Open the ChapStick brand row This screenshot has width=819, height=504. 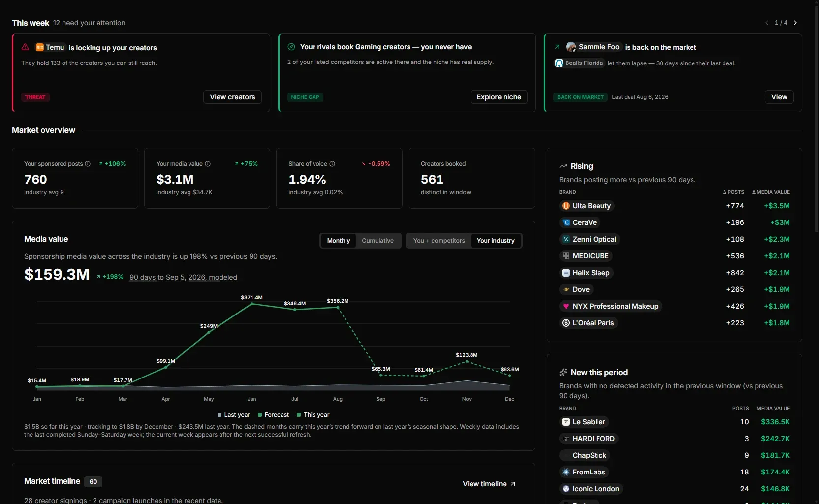pos(674,455)
